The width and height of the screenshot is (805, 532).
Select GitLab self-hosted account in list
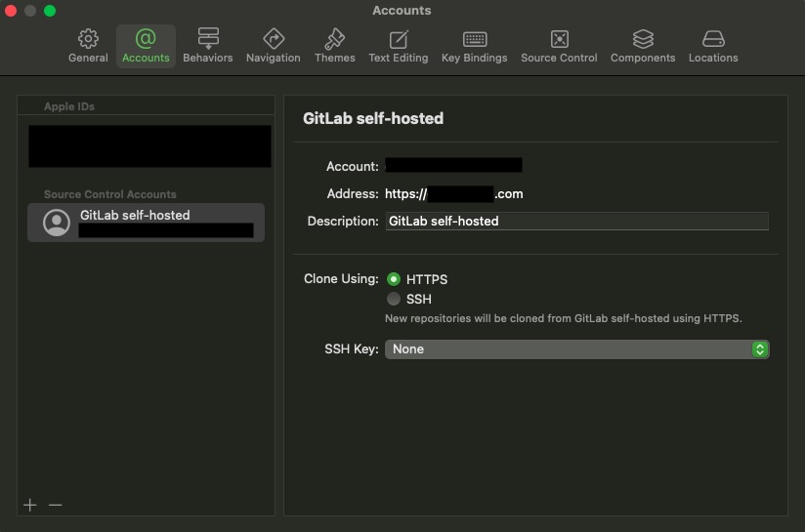(x=146, y=223)
